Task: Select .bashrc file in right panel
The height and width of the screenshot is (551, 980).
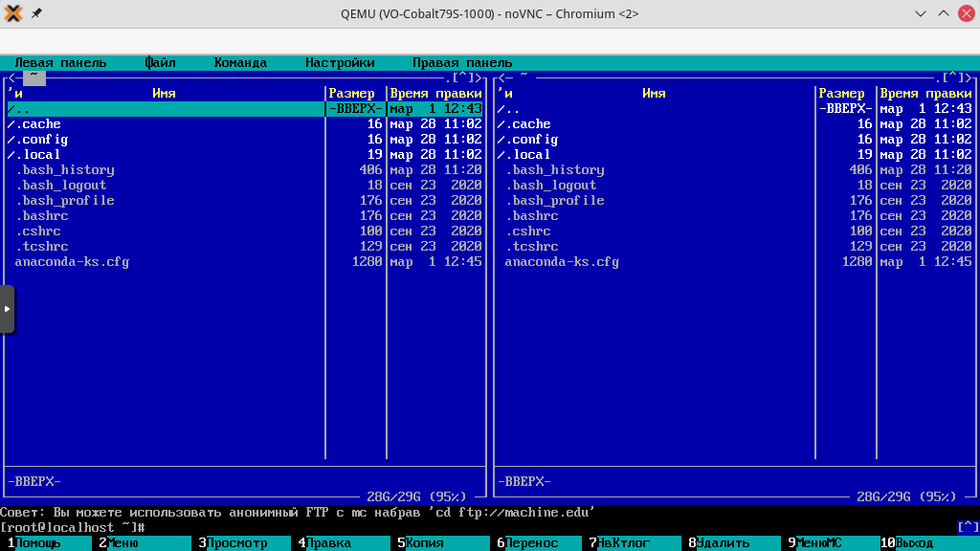Action: [x=735, y=215]
